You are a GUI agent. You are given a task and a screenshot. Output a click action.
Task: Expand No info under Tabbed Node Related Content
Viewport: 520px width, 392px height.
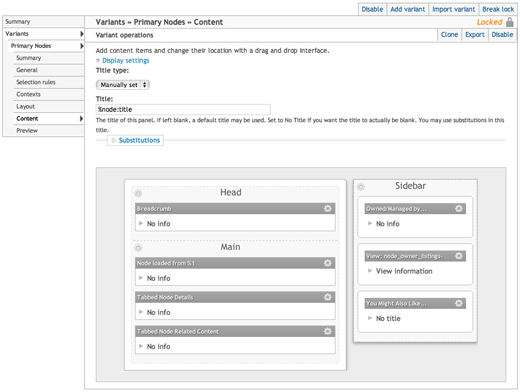(x=141, y=346)
